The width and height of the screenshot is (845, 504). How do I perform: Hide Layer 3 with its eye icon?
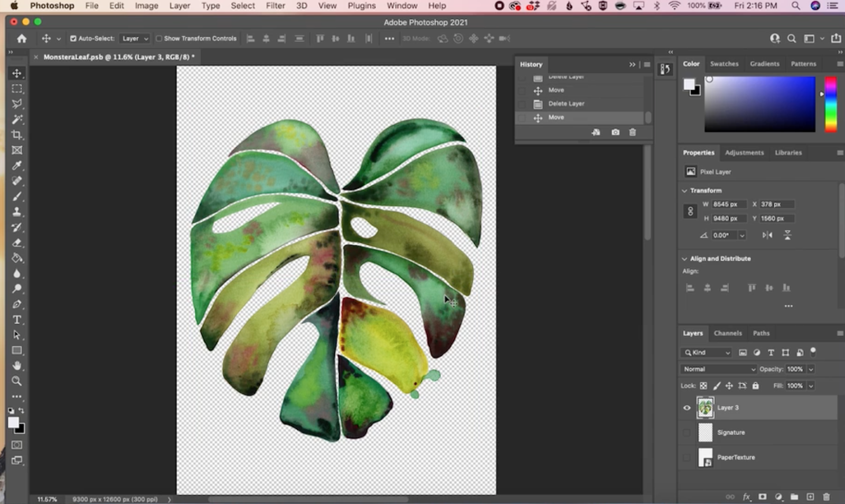tap(687, 407)
